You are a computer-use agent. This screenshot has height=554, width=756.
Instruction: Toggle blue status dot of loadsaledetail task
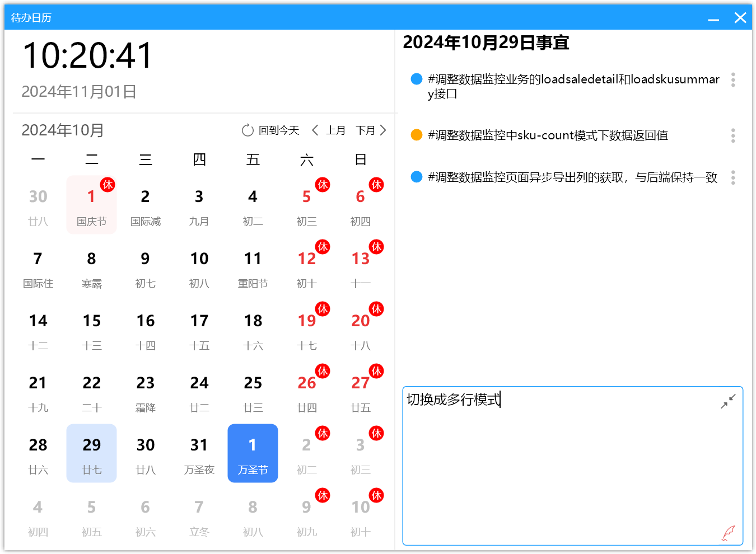pyautogui.click(x=416, y=79)
